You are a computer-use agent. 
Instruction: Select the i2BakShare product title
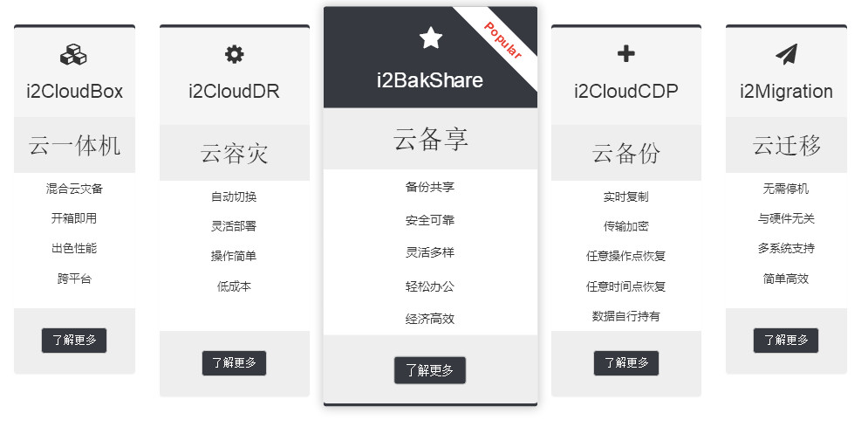click(x=430, y=80)
